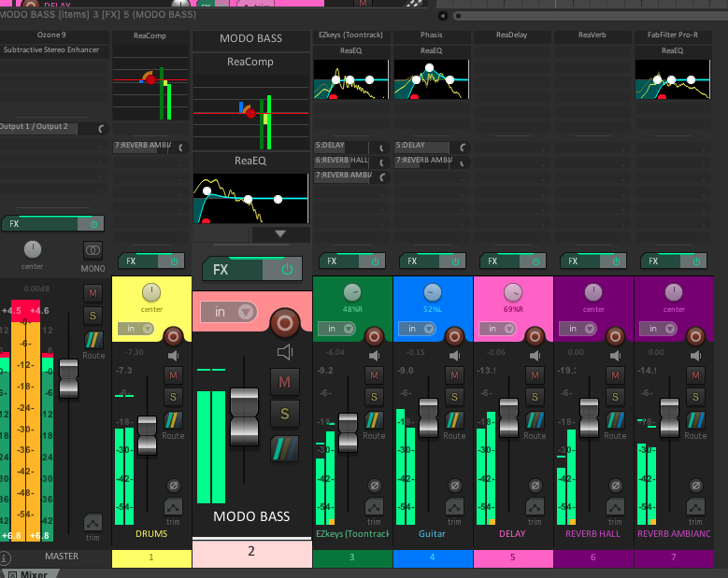Viewport: 728px width, 578px height.
Task: Expand FX list arrow under MODO BASS ReaEQ
Action: coord(280,233)
